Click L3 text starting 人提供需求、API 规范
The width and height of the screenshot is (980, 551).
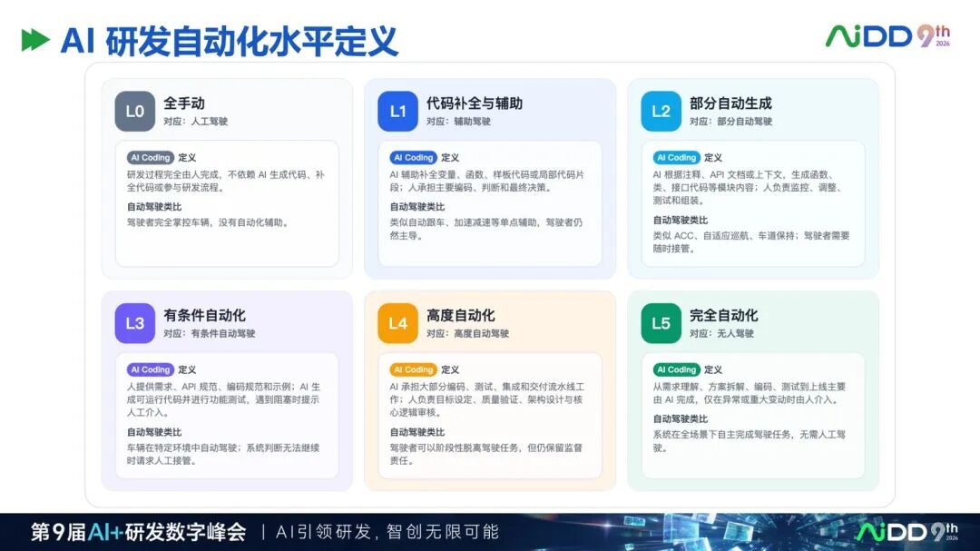pos(224,399)
